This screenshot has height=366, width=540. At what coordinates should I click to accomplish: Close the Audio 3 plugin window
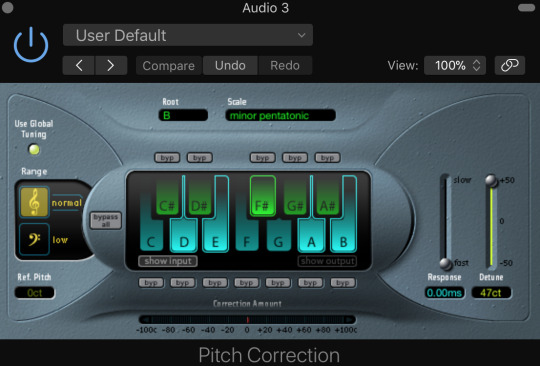click(8, 7)
